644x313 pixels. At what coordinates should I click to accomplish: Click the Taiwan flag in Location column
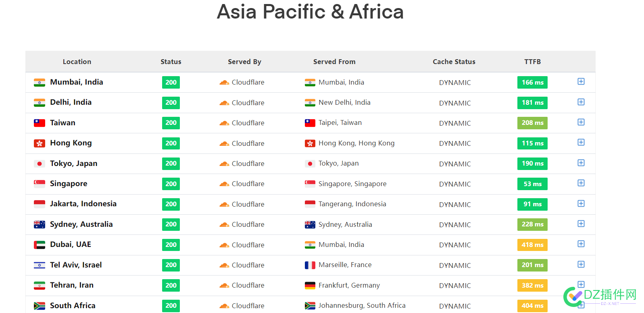pyautogui.click(x=40, y=123)
